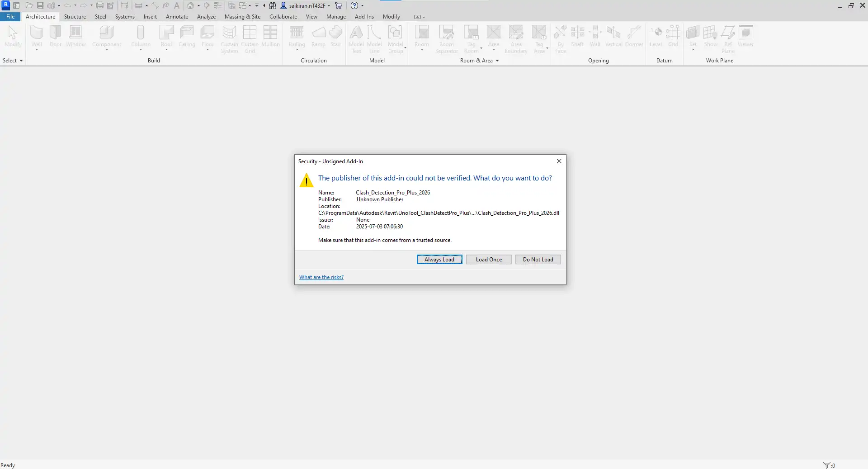Select Do Not Load in the dialog

538,260
